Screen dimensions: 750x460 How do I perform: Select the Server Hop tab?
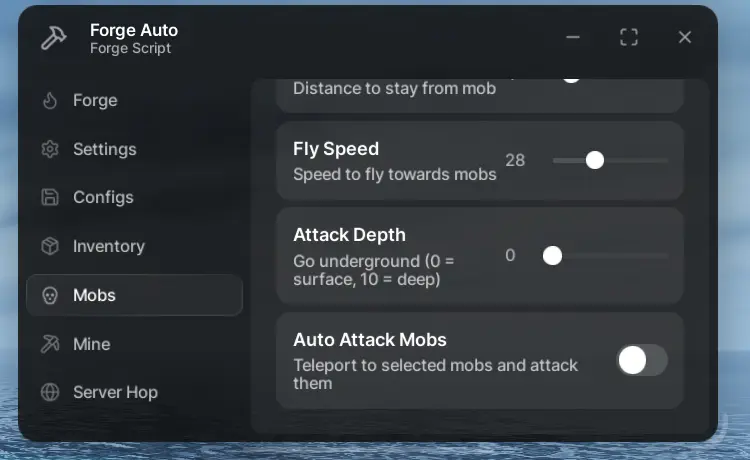coord(115,393)
